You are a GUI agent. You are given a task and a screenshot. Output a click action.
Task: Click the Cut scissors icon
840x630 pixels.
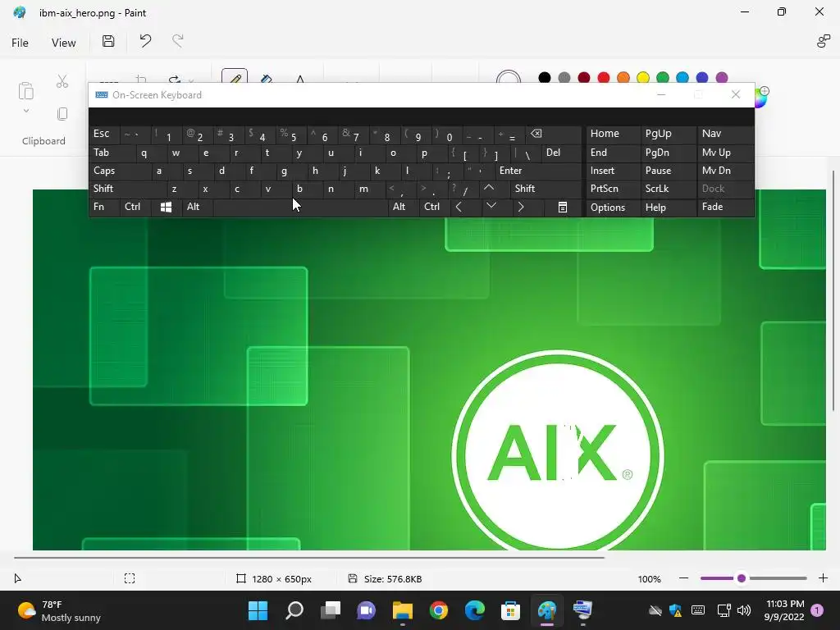click(62, 81)
